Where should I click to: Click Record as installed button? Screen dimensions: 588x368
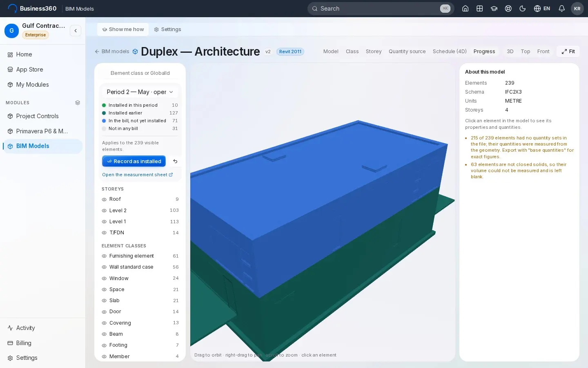pyautogui.click(x=134, y=162)
